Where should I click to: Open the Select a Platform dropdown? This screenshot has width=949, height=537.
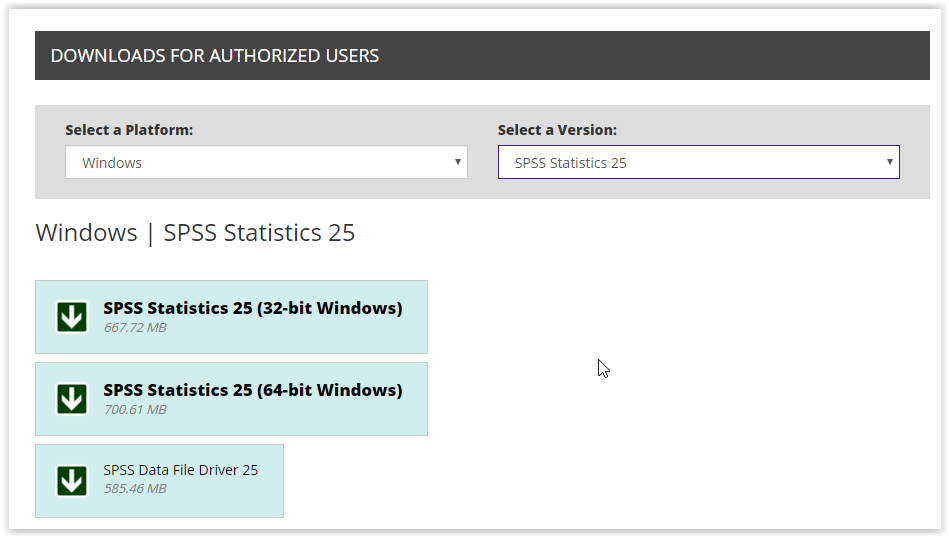266,162
